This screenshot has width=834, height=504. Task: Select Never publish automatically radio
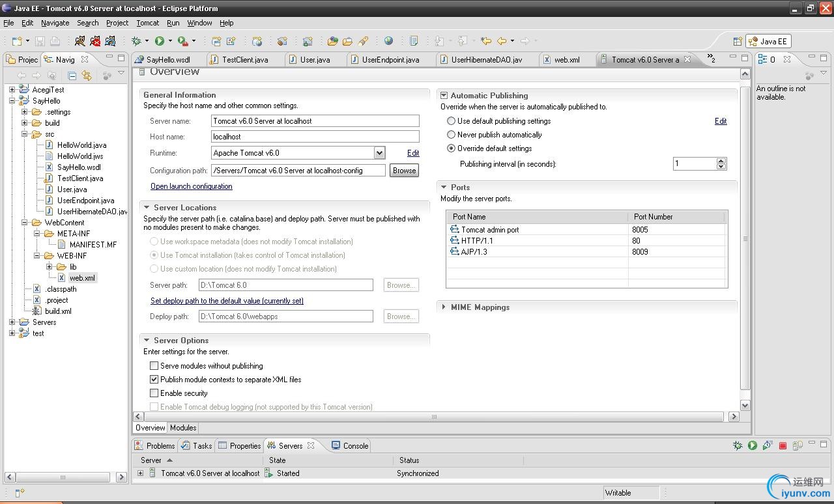(x=451, y=135)
